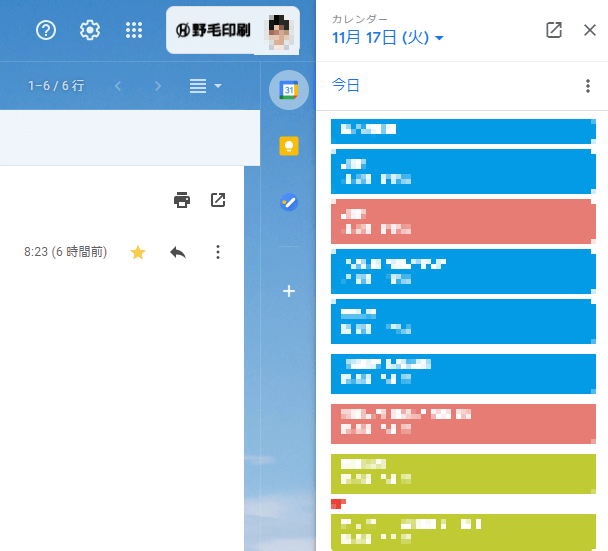The height and width of the screenshot is (551, 608).
Task: Click the account profile avatar
Action: tap(279, 31)
